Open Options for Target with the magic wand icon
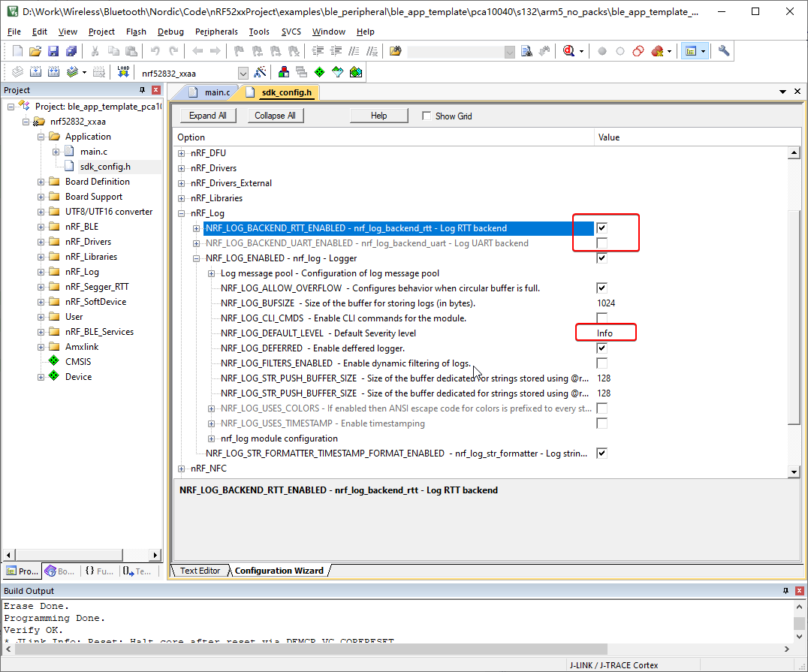 pos(258,71)
